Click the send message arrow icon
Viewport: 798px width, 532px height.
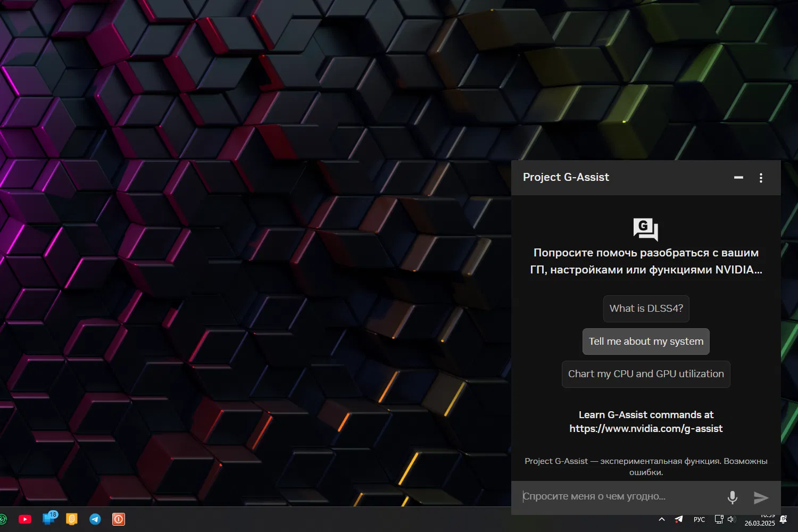761,497
